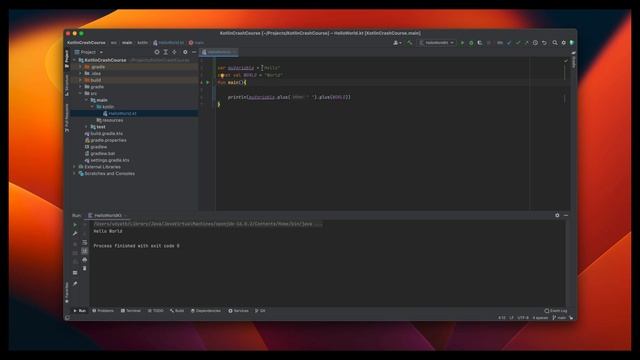
Task: Switch to the HelloWorld.kt editor tab
Action: 219,52
